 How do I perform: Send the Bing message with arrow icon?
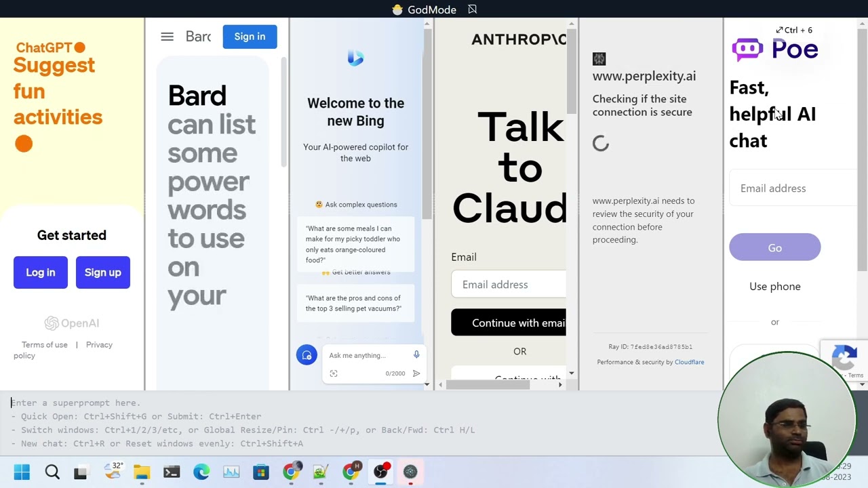(416, 373)
